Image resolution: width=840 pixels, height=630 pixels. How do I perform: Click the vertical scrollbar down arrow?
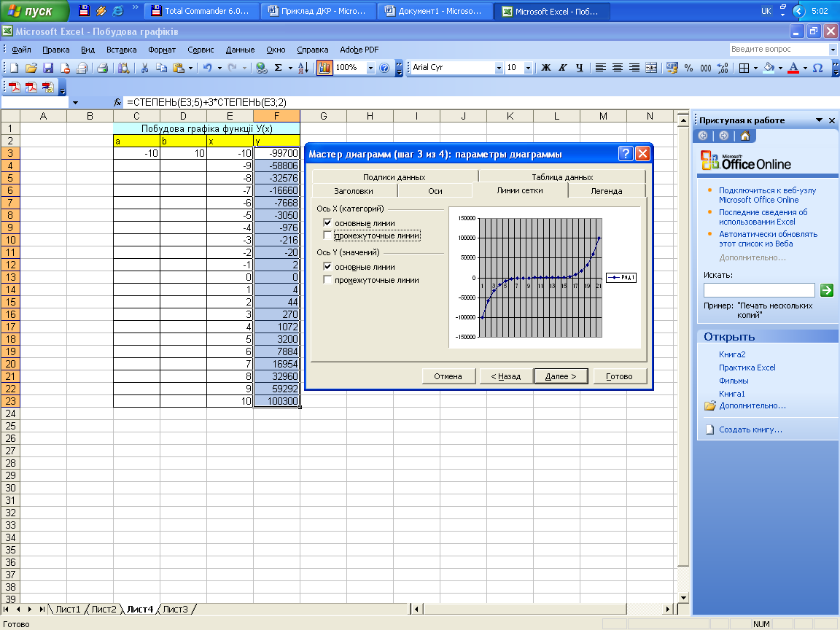[x=683, y=598]
